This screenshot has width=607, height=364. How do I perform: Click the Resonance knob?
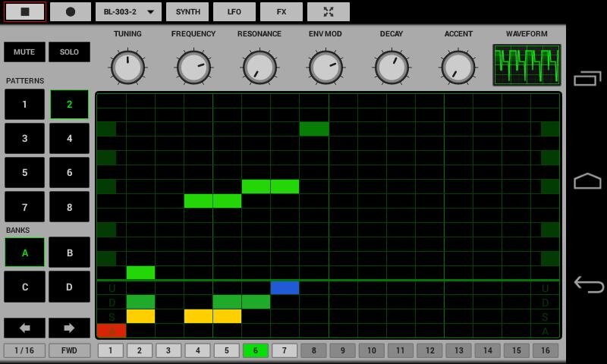click(259, 67)
